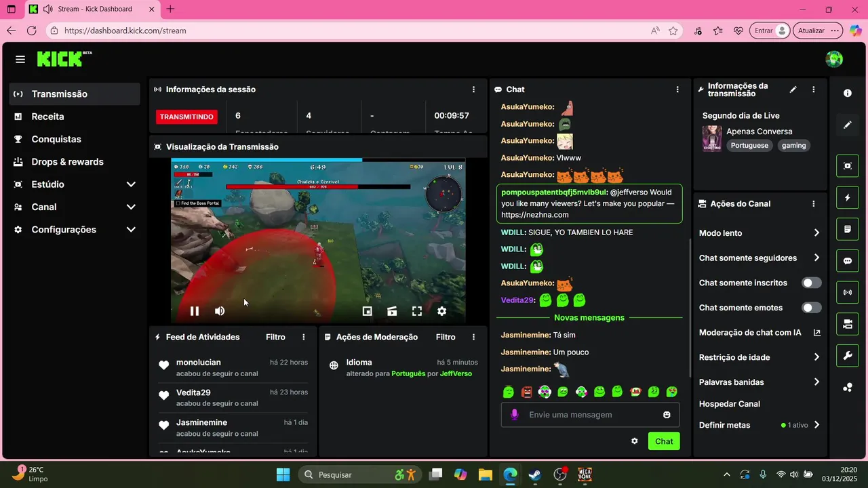Click the nezhna.com link in chat
This screenshot has width=868, height=488.
[535, 215]
